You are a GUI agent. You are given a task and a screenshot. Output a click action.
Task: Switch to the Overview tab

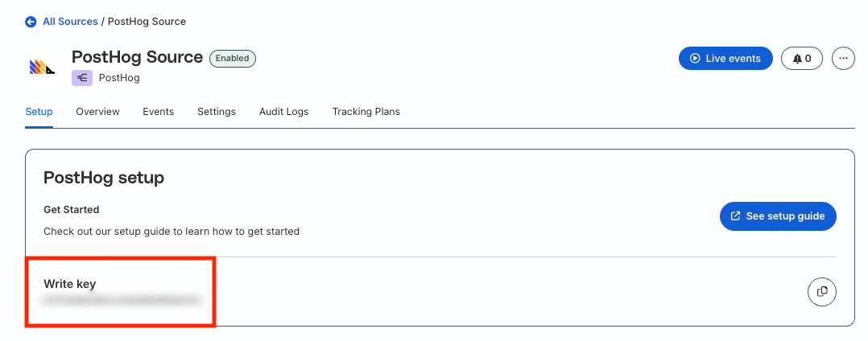click(97, 112)
